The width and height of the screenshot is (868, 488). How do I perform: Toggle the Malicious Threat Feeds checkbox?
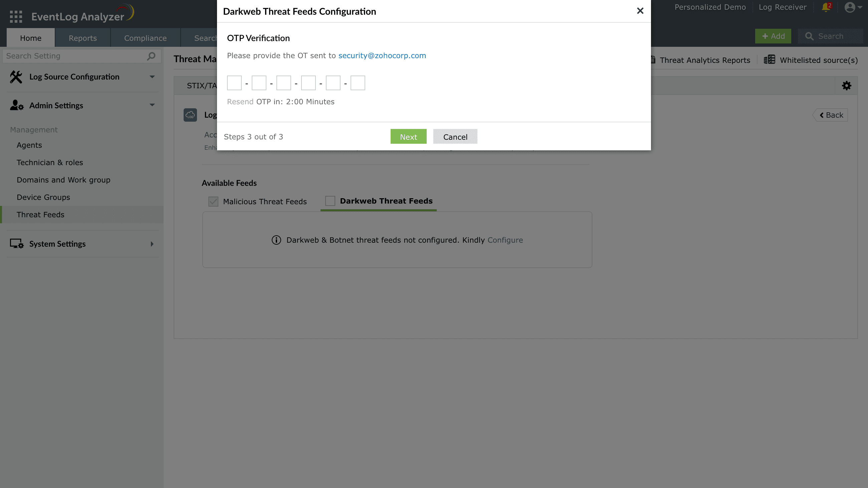click(x=213, y=201)
